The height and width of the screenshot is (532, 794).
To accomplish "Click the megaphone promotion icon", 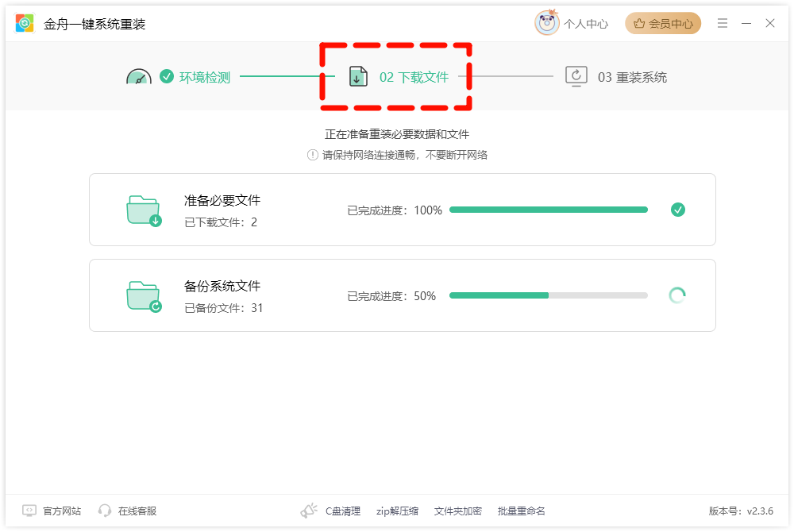I will tap(309, 511).
